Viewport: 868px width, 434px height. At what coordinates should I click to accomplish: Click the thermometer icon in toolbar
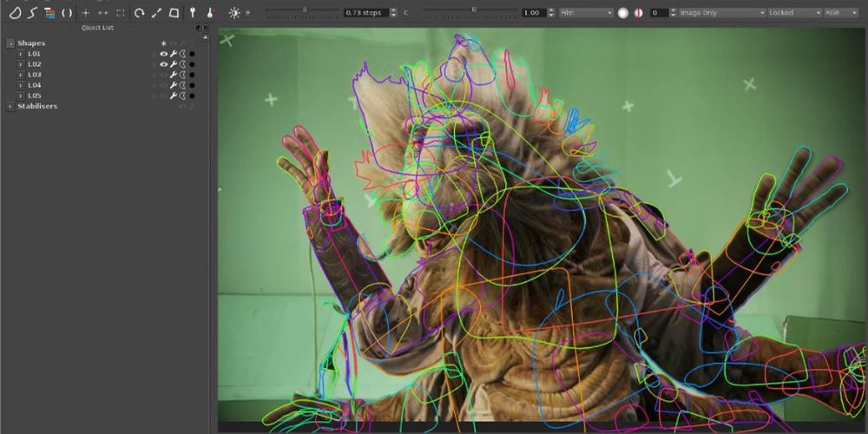[210, 13]
